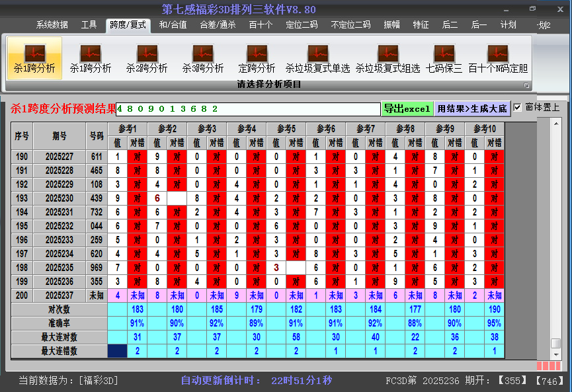Launch the 定跨分析 analysis icon

coord(257,58)
